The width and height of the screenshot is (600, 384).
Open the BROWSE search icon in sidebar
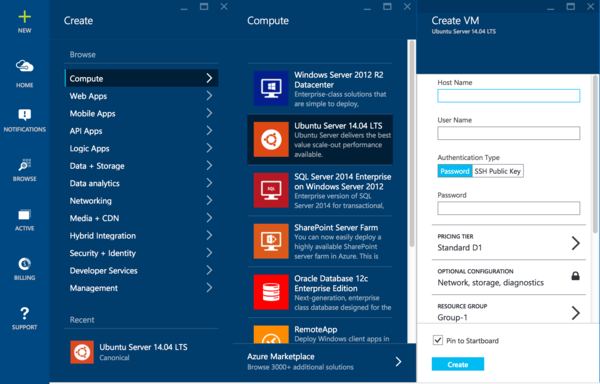tap(24, 164)
